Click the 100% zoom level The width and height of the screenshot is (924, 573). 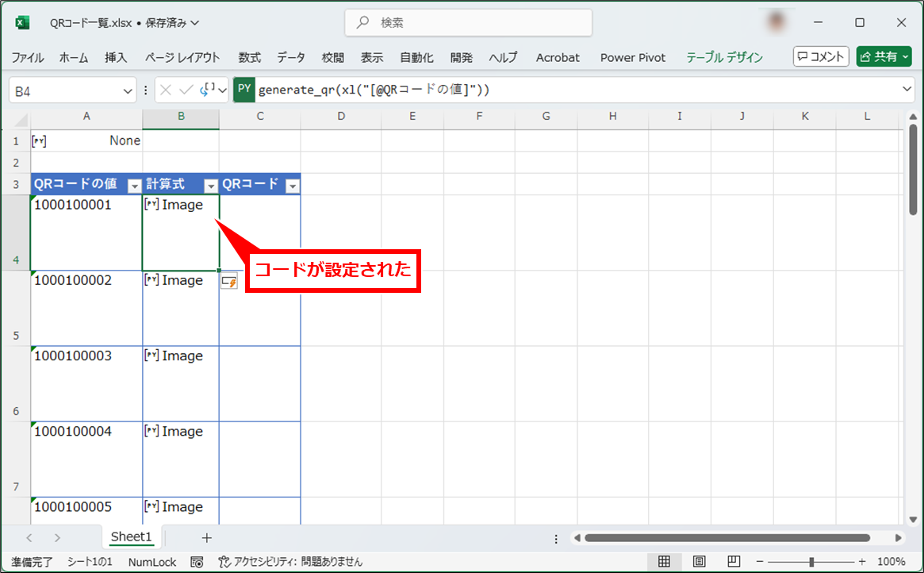[x=891, y=562]
